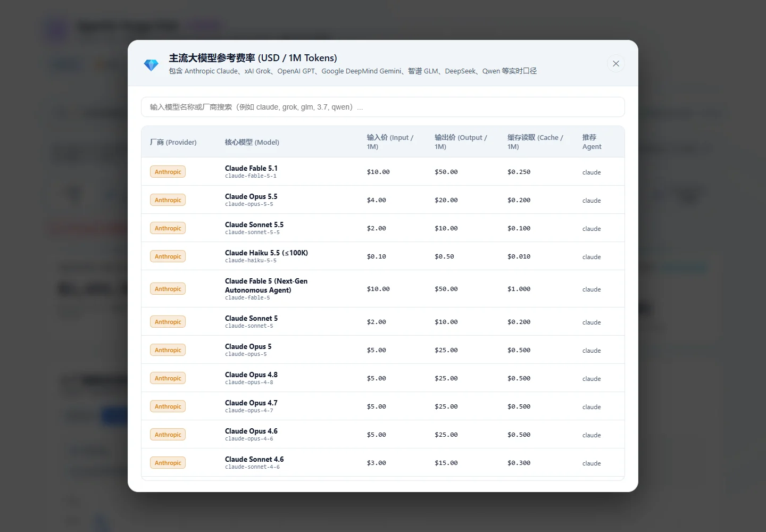
Task: Select Claude Fable 5 Next-Gen Autonomous Agent
Action: point(266,286)
